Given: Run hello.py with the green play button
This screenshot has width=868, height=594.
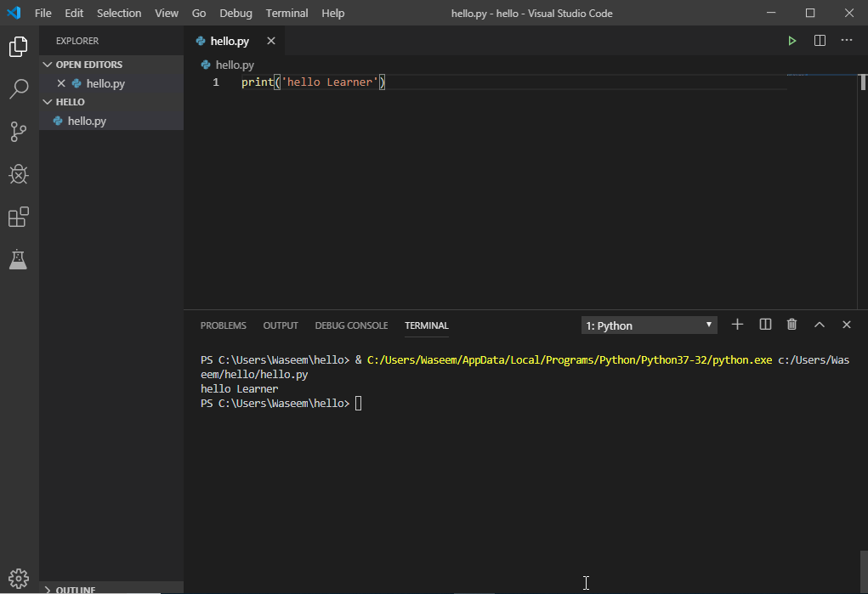Looking at the screenshot, I should tap(791, 40).
